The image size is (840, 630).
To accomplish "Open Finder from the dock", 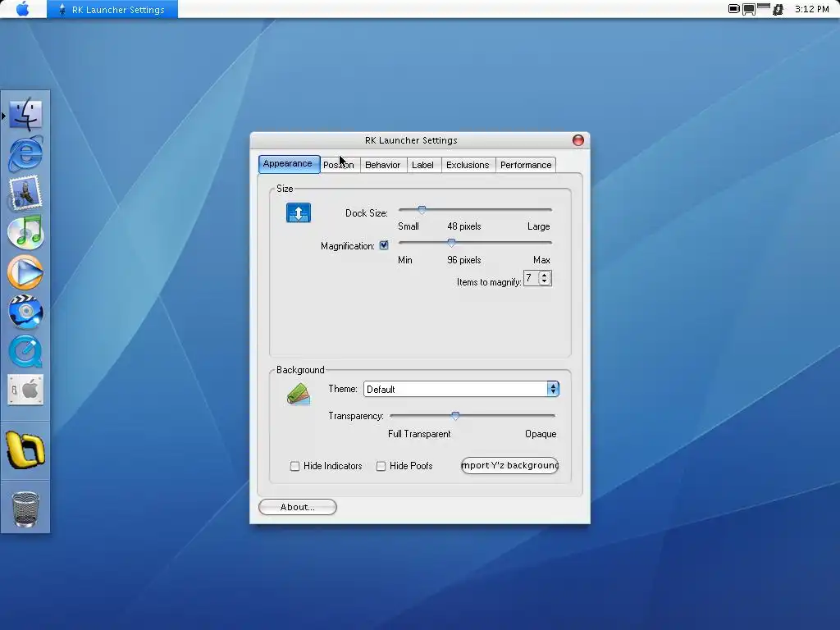I will [25, 114].
